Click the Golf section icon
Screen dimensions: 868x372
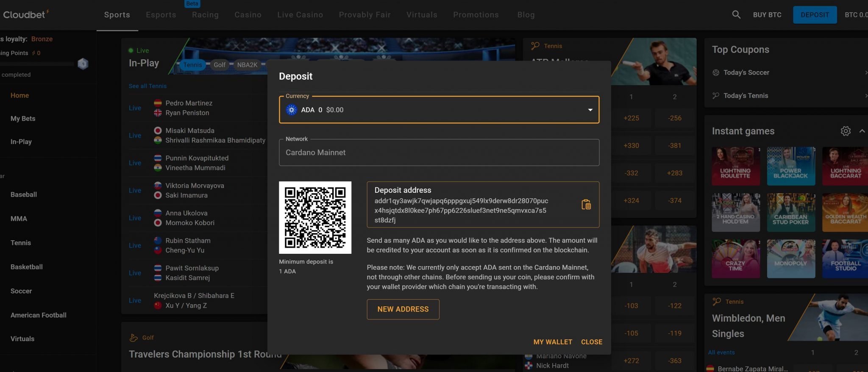click(x=134, y=338)
